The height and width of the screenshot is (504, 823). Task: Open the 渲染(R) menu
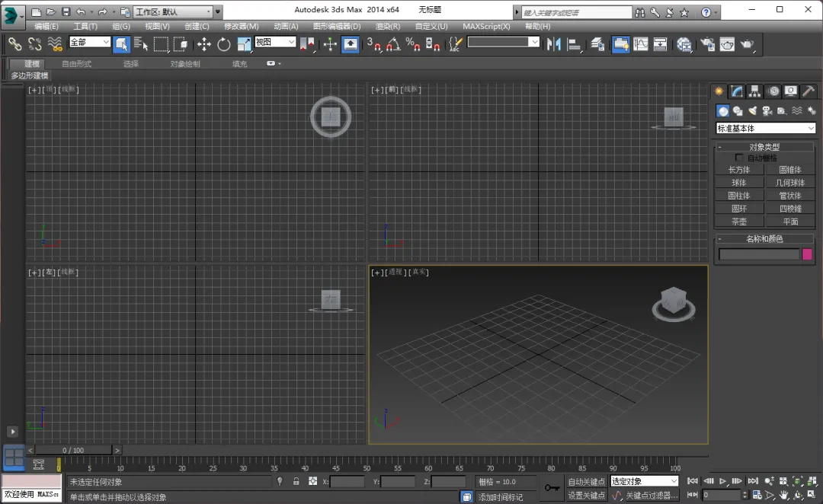(x=388, y=26)
